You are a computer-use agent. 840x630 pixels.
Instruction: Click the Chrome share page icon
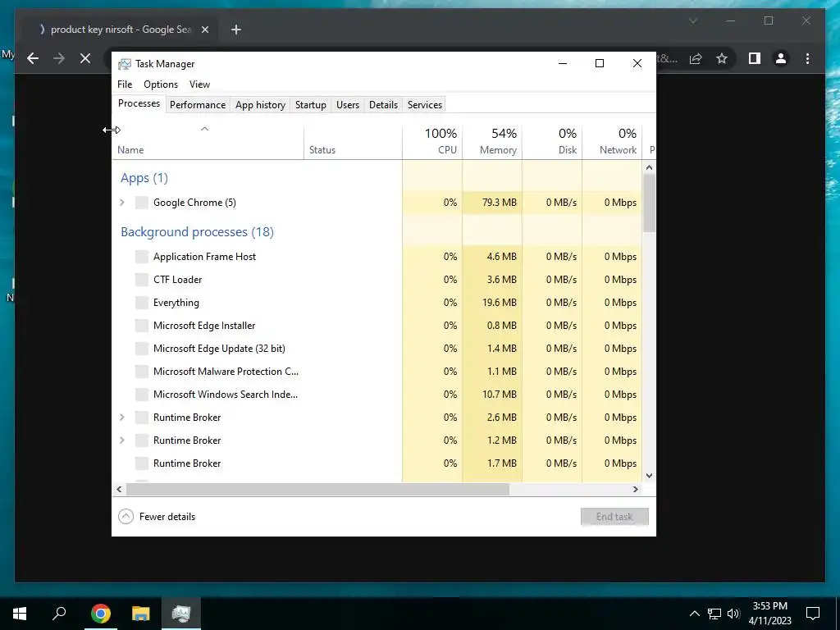pyautogui.click(x=696, y=58)
